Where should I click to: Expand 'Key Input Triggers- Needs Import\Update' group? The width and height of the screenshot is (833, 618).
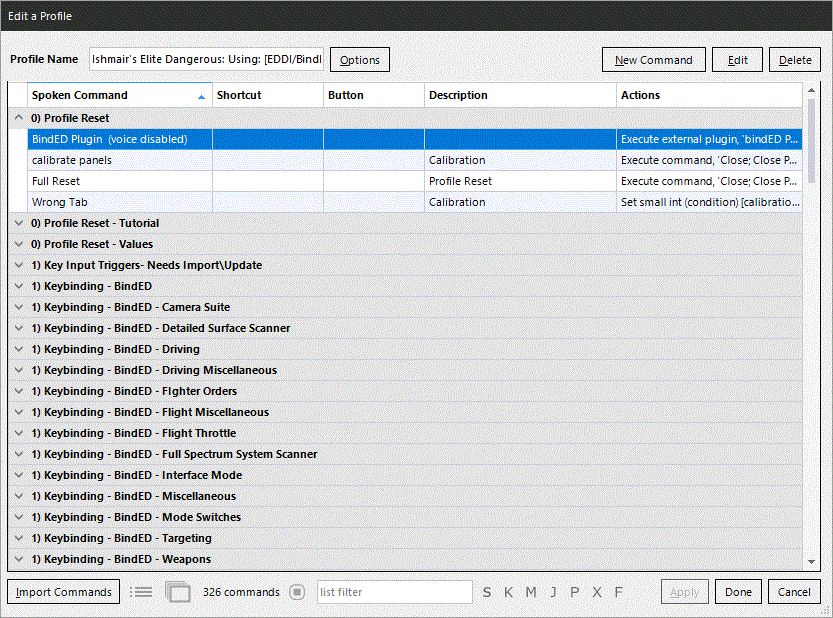pyautogui.click(x=19, y=265)
